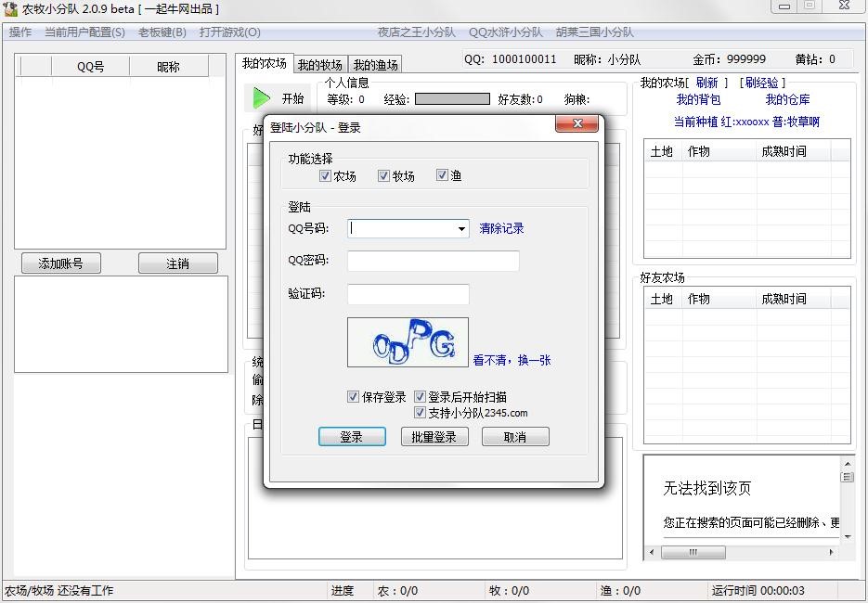Click inside the QQ密码 input field
This screenshot has width=868, height=603.
[x=436, y=262]
